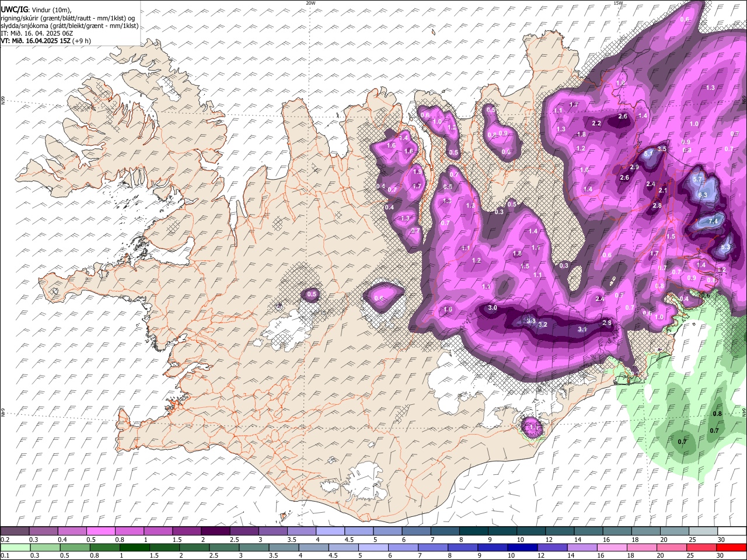
Task: Pick the bright red bottom swatch after 30
Action: pyautogui.click(x=731, y=548)
